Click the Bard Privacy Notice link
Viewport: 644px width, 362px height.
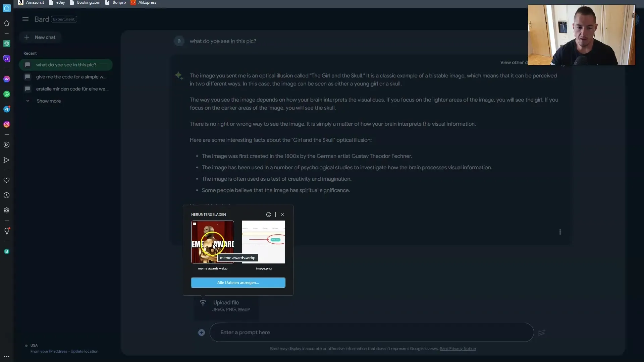(458, 348)
